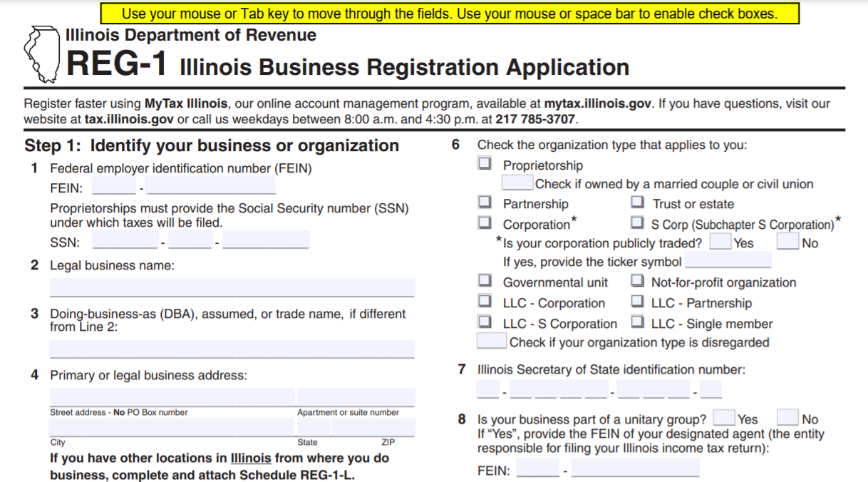Click the ticker symbol field
Image resolution: width=868 pixels, height=482 pixels.
pyautogui.click(x=728, y=260)
